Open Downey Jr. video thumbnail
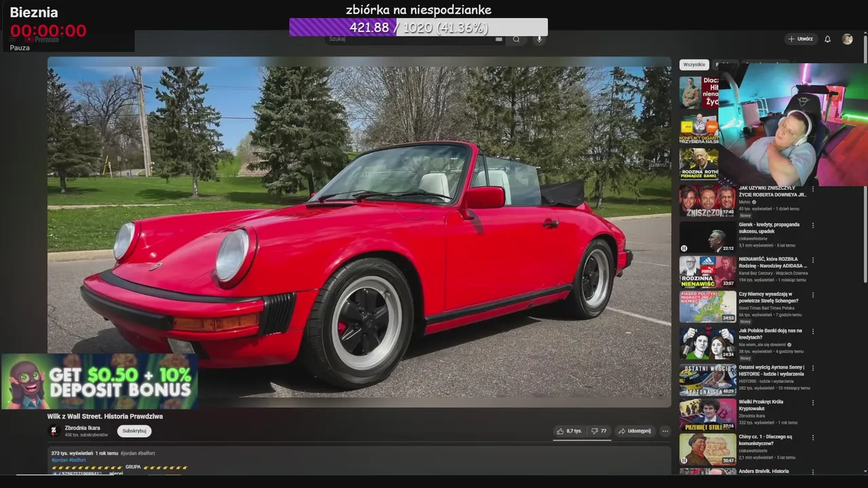 pos(707,201)
